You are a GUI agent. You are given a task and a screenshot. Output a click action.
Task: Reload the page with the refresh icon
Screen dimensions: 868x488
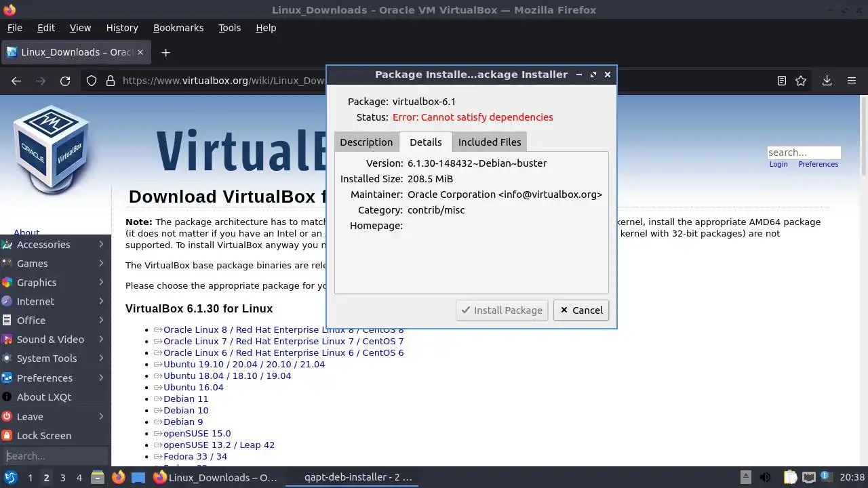(x=65, y=81)
